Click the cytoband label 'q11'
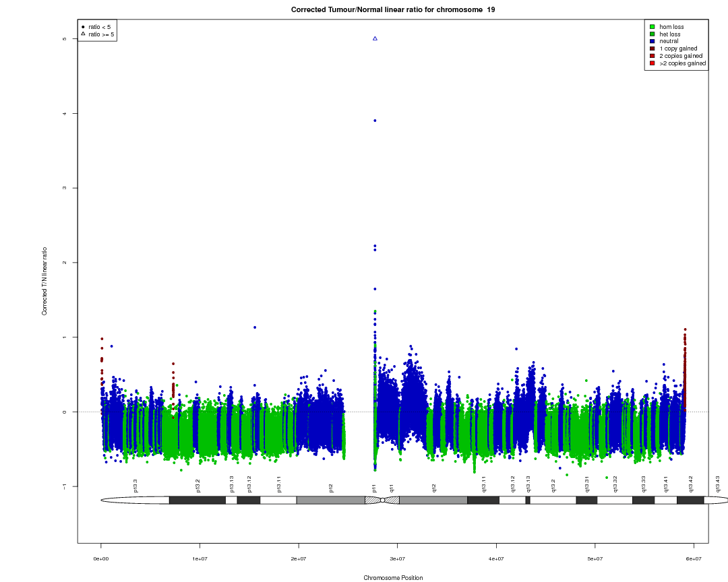 tap(392, 488)
